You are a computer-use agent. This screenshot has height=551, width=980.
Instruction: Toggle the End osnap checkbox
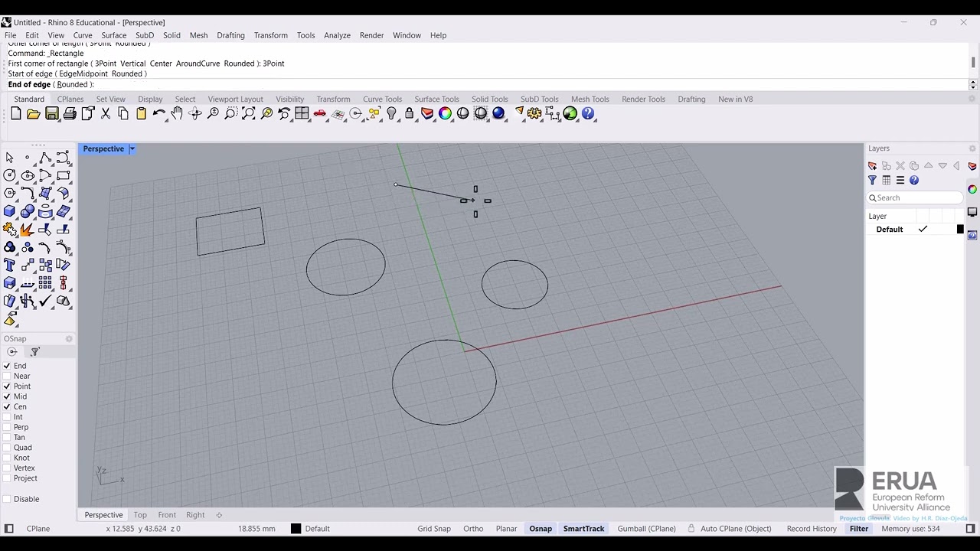(7, 366)
